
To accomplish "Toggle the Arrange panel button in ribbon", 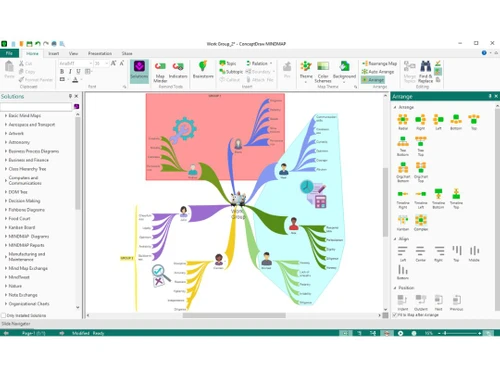I will coord(373,80).
